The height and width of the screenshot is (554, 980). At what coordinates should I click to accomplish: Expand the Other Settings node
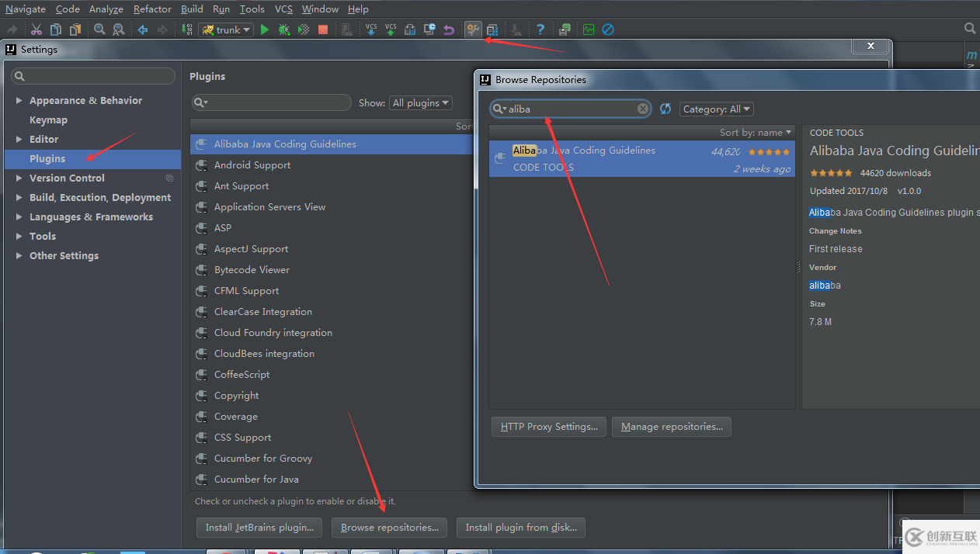(19, 256)
